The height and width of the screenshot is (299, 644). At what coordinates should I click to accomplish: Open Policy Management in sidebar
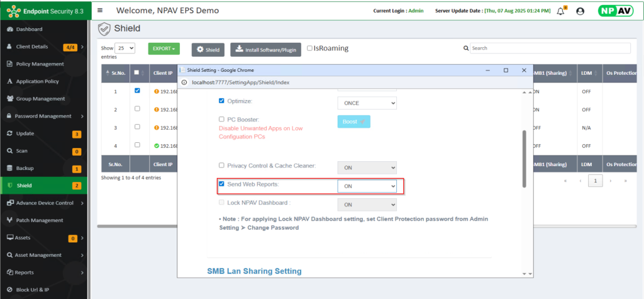(x=40, y=64)
